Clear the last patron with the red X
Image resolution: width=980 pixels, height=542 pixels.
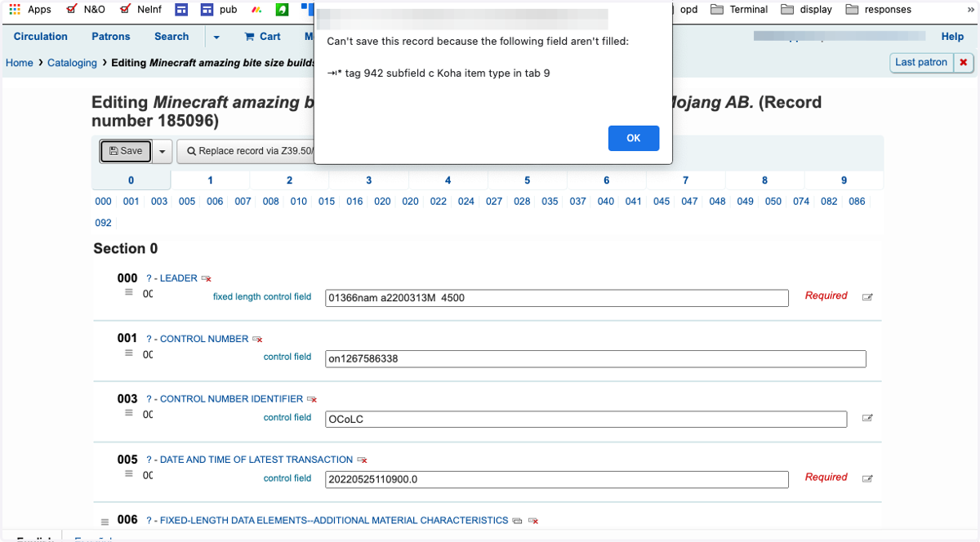point(964,62)
